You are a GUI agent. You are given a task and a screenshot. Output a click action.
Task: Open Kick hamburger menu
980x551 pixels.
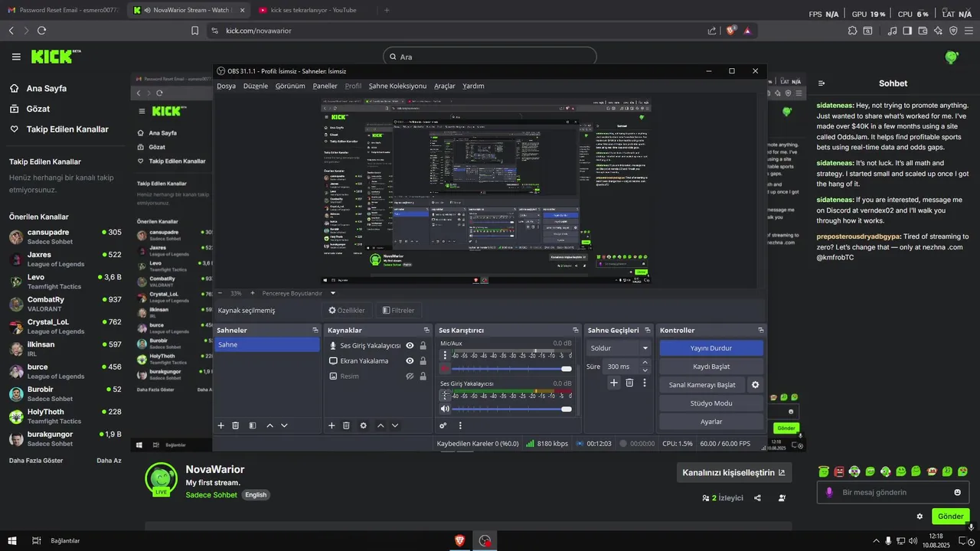16,57
